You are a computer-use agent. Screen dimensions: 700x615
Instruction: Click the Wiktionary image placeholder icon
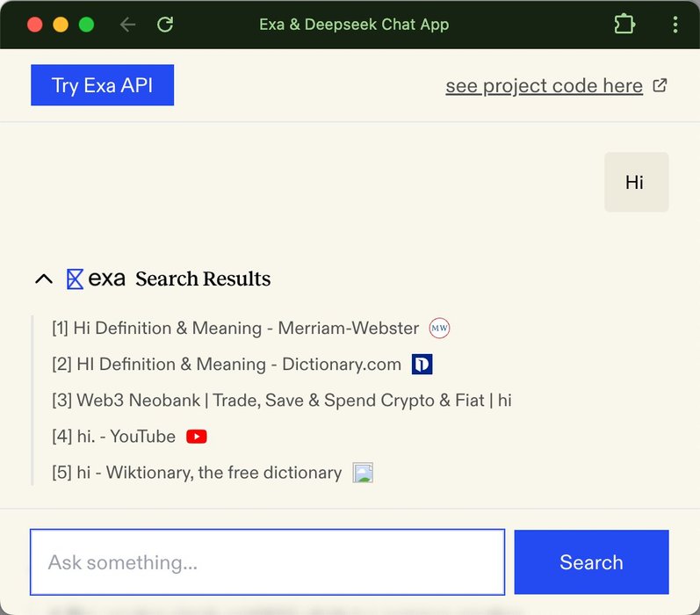coord(363,473)
